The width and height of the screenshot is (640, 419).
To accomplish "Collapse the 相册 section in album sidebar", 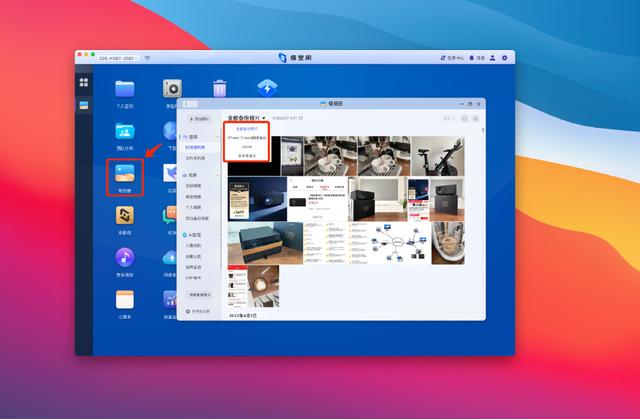I will [x=218, y=175].
